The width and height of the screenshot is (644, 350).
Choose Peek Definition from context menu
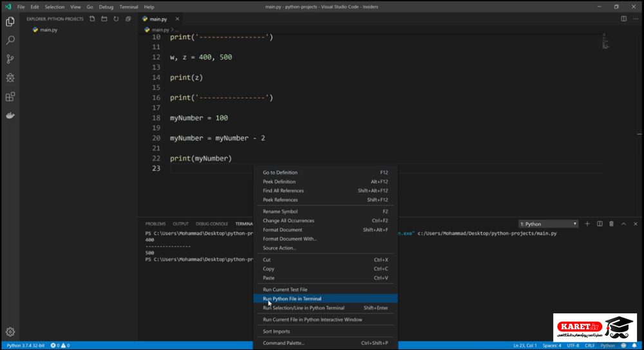click(325, 182)
